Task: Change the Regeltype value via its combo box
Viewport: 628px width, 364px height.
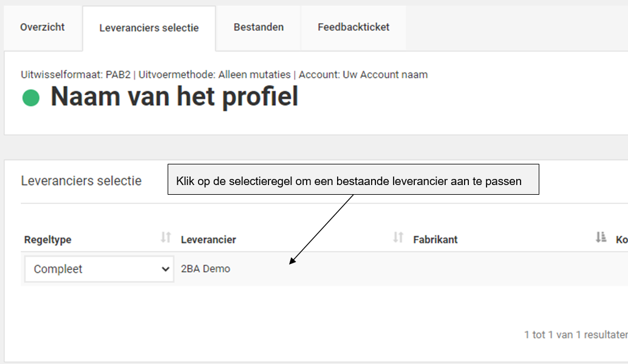Action: pos(98,269)
